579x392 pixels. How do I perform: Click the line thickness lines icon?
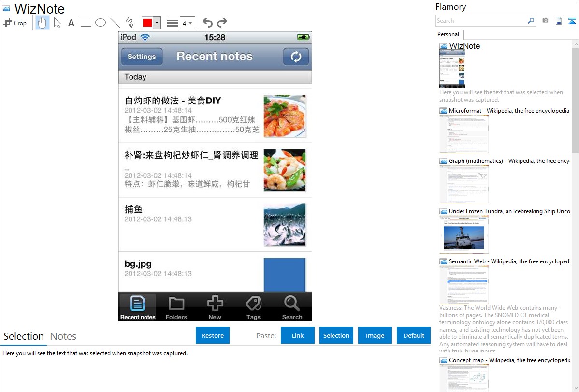coord(173,23)
